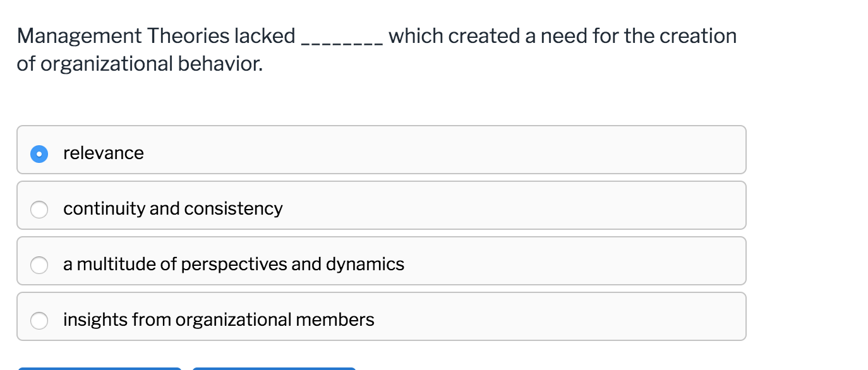Click the "insights from organizational members" label text
The image size is (868, 370).
[219, 319]
